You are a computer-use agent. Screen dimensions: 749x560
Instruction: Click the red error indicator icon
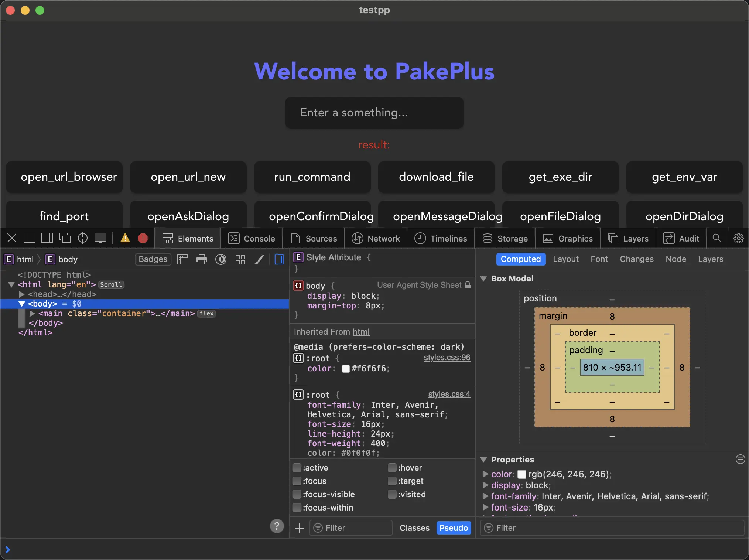[143, 238]
